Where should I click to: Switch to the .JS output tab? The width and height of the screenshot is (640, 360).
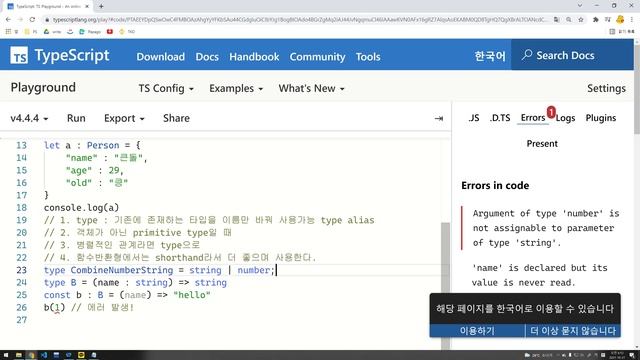473,118
